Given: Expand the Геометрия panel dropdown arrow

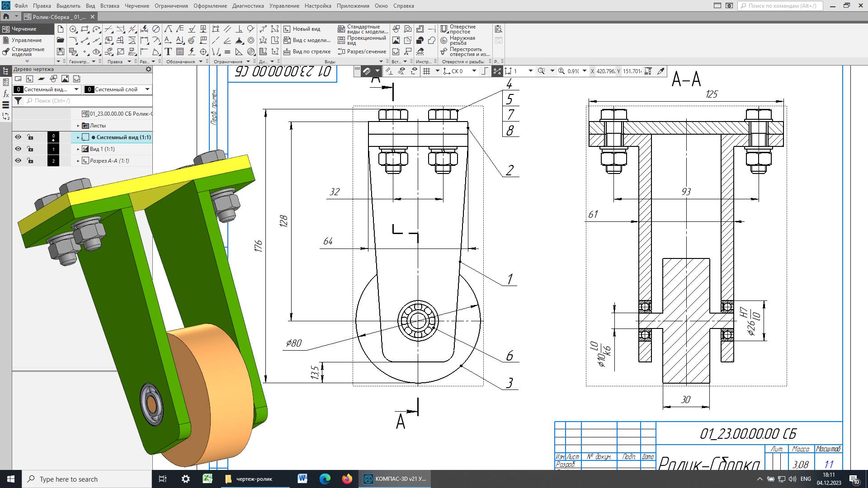Looking at the screenshot, I should (x=94, y=61).
